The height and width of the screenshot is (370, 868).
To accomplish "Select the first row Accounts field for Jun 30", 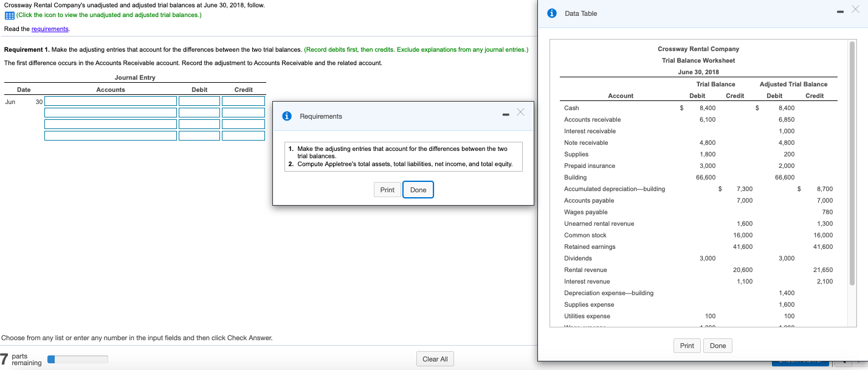I will coord(111,101).
